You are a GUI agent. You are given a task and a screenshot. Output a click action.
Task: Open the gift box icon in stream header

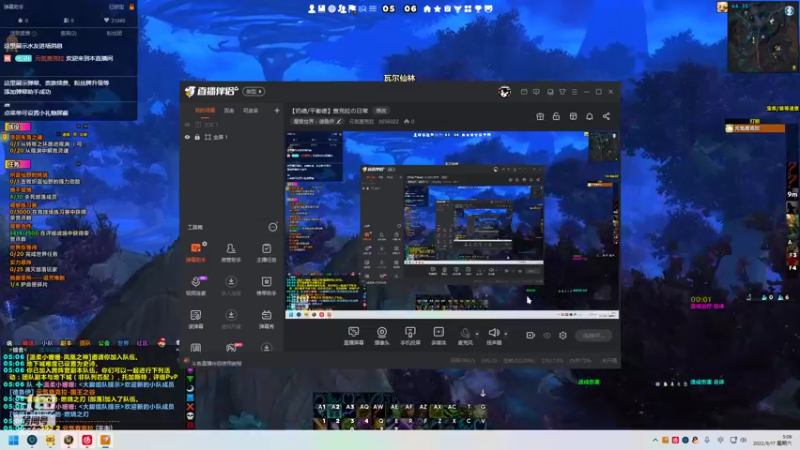coord(540,116)
